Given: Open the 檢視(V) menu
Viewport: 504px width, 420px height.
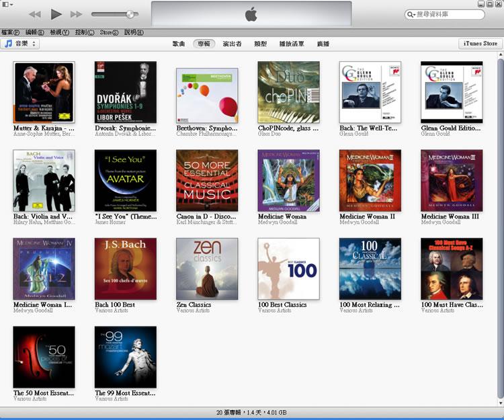Looking at the screenshot, I should [59, 32].
